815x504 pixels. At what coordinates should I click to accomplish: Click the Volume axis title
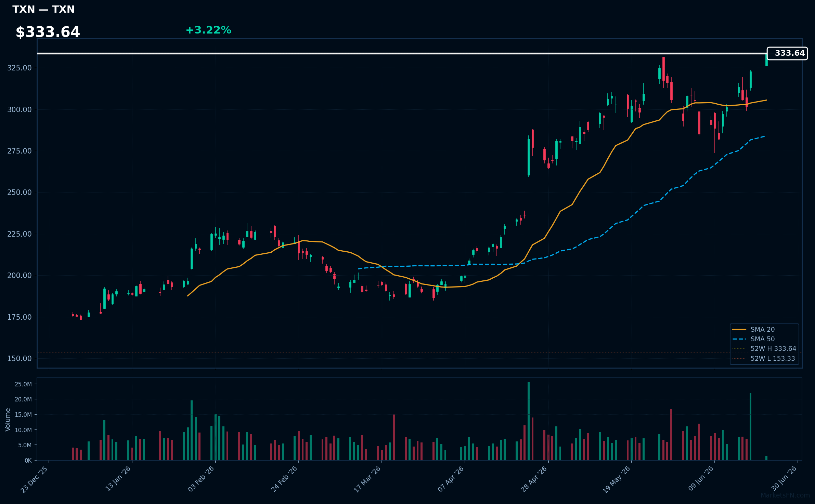click(x=8, y=420)
